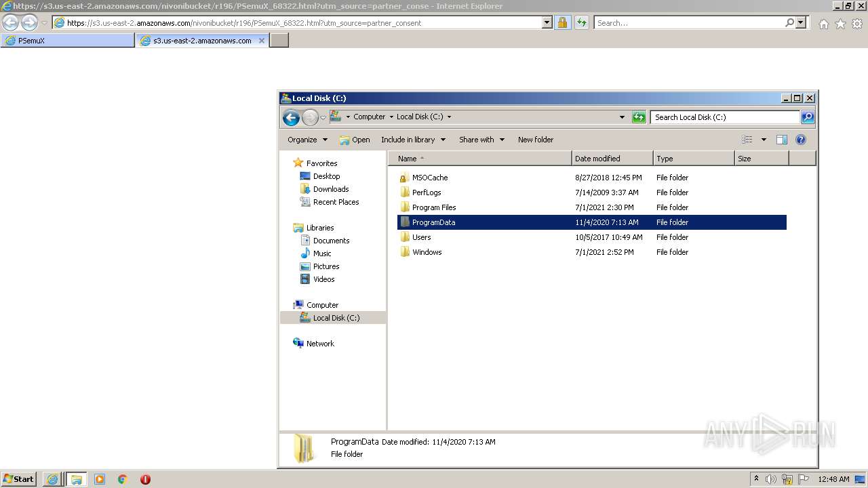Image resolution: width=868 pixels, height=488 pixels.
Task: Click IE Home icon
Action: coord(823,24)
